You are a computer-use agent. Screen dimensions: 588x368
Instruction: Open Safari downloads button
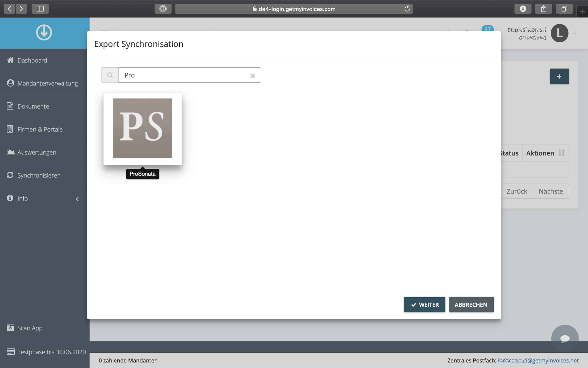pyautogui.click(x=523, y=9)
